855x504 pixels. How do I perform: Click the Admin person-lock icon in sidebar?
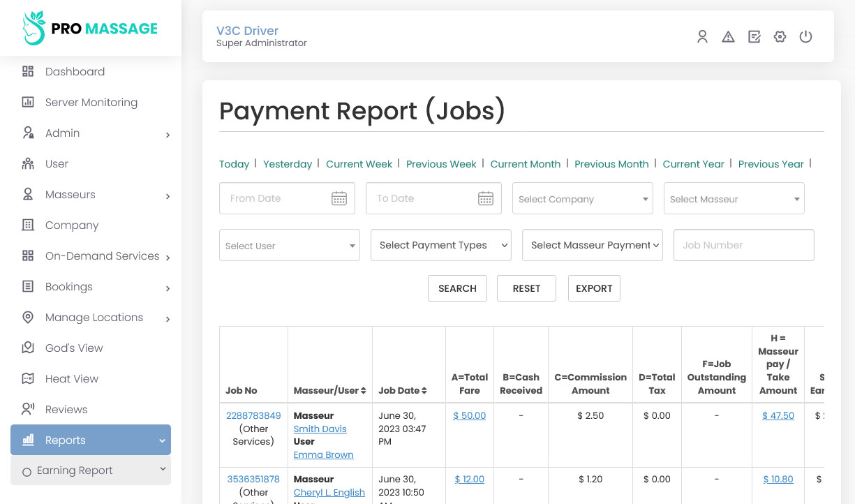pos(28,133)
